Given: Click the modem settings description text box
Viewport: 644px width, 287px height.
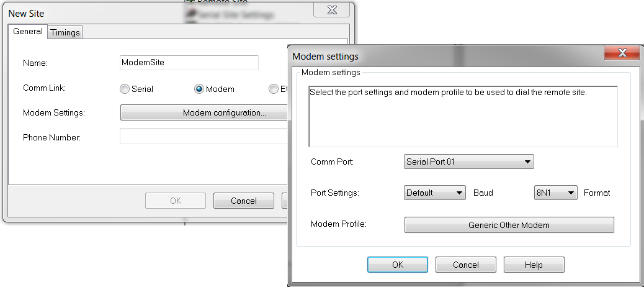Looking at the screenshot, I should (463, 116).
